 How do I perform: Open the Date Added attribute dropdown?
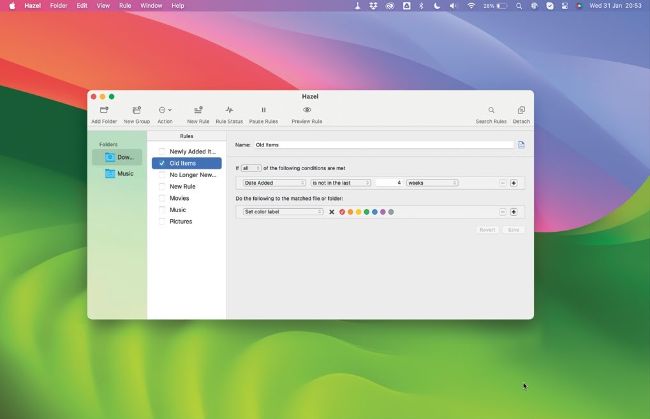(x=274, y=183)
